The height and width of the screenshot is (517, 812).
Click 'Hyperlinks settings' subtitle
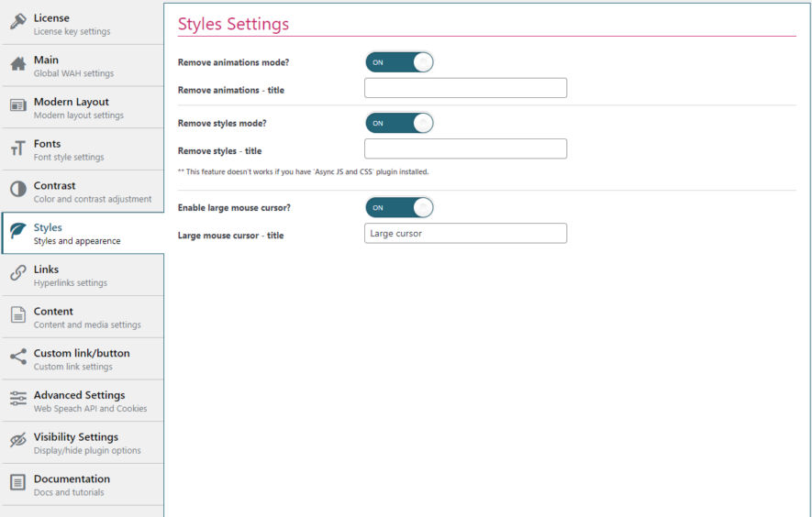tap(71, 283)
